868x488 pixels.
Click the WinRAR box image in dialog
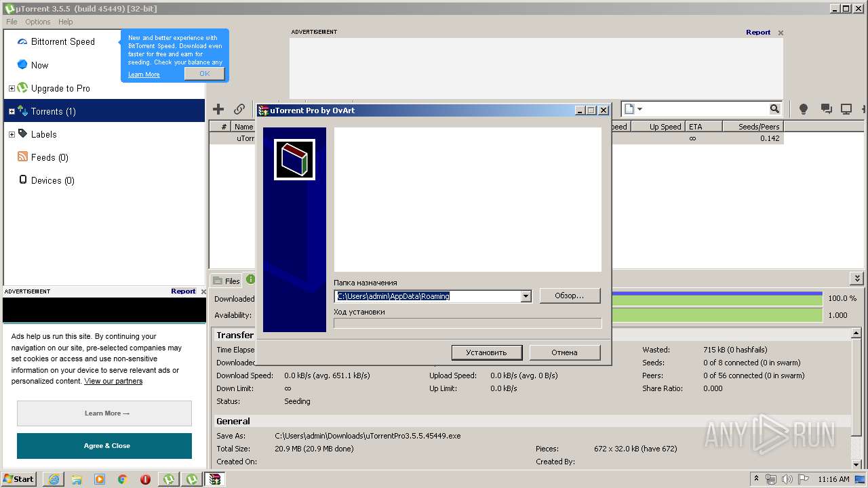pos(294,160)
